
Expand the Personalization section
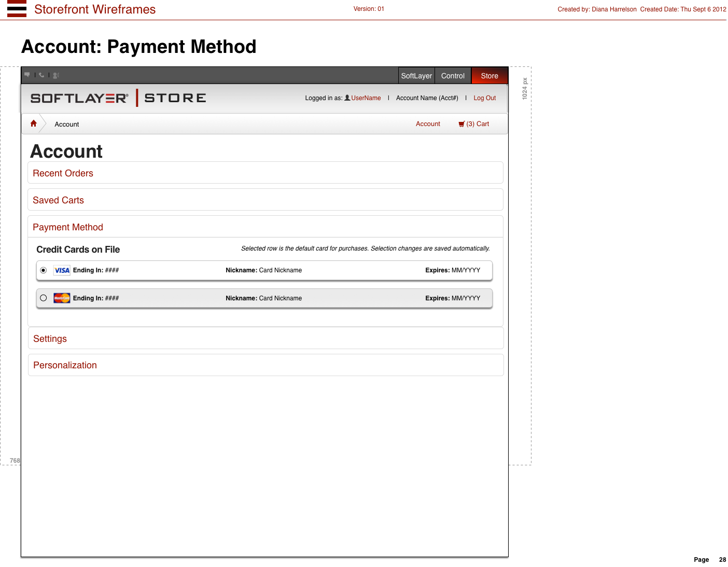coord(265,365)
